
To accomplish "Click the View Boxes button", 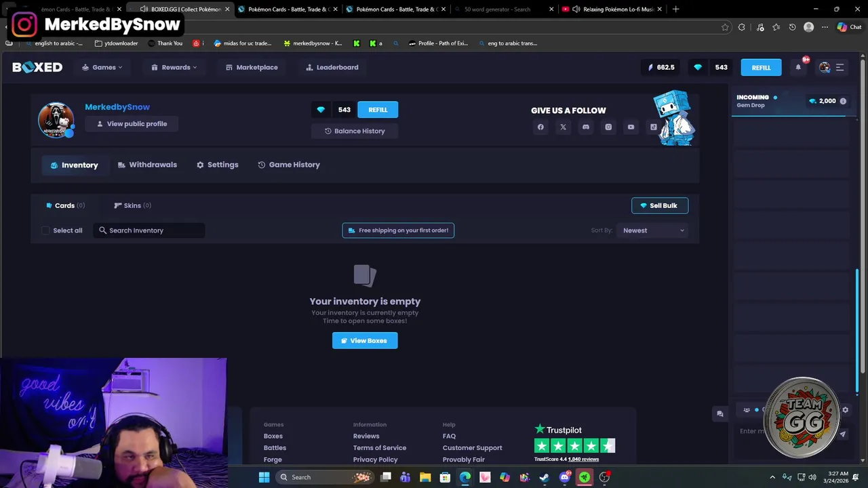I will 365,340.
